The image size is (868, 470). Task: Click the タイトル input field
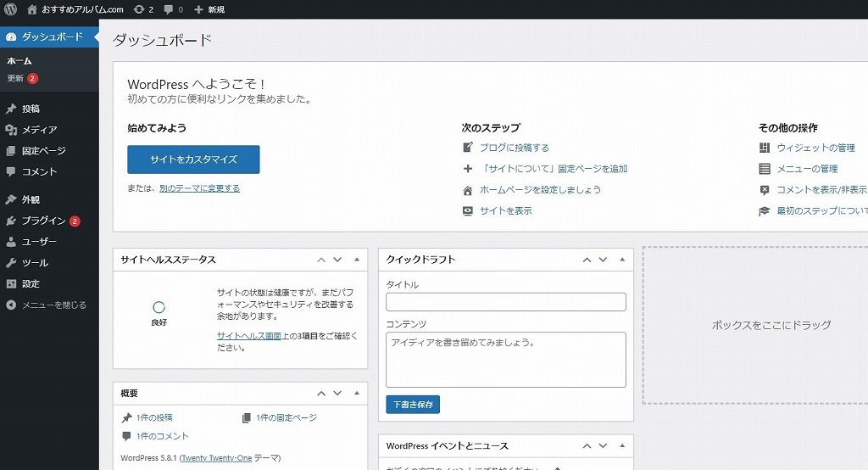pyautogui.click(x=506, y=302)
